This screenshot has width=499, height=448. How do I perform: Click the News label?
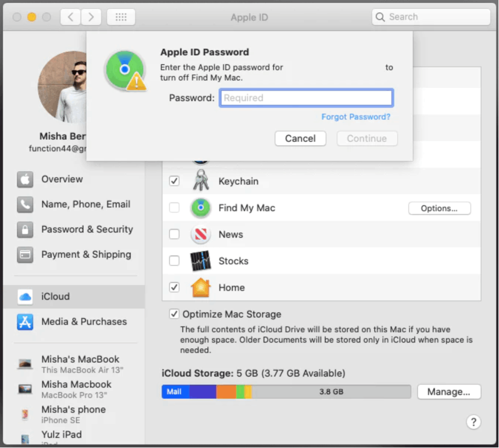click(231, 235)
